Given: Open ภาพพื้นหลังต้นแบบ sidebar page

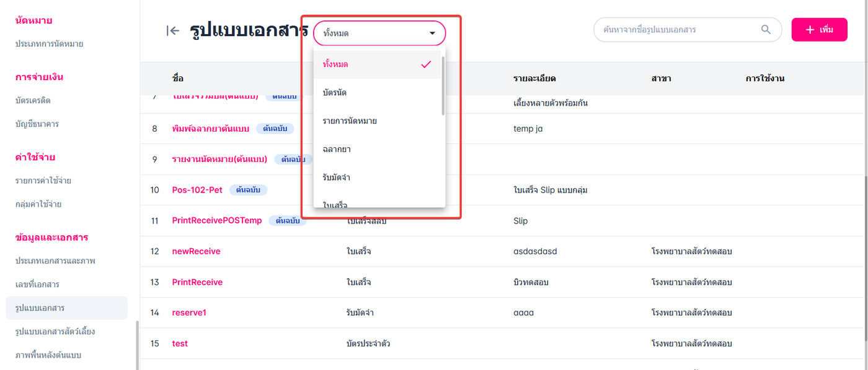Looking at the screenshot, I should tap(48, 355).
